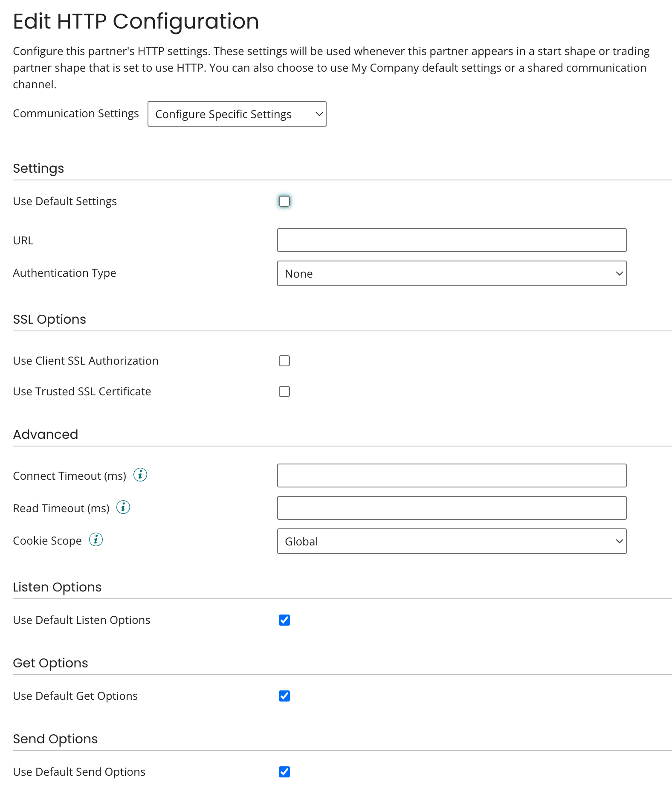Image resolution: width=672 pixels, height=806 pixels.
Task: Enable the Use Default Settings checkbox
Action: (284, 201)
